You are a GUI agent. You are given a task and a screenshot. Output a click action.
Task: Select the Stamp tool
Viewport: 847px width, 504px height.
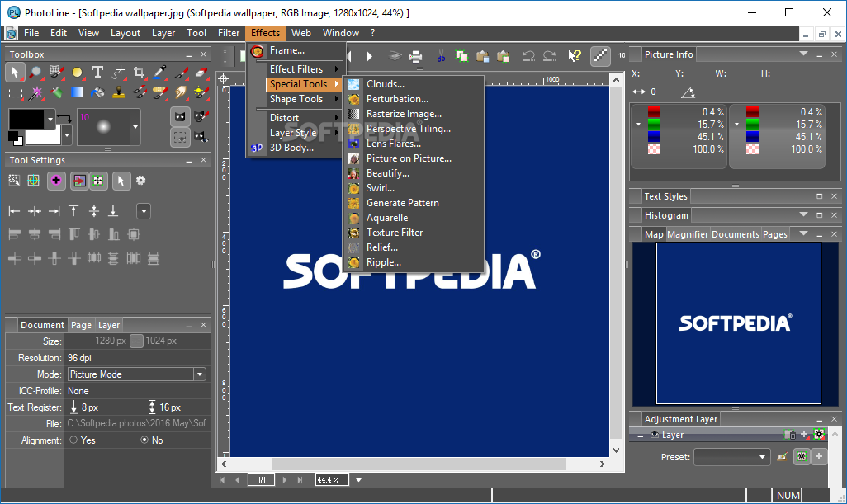tap(118, 92)
